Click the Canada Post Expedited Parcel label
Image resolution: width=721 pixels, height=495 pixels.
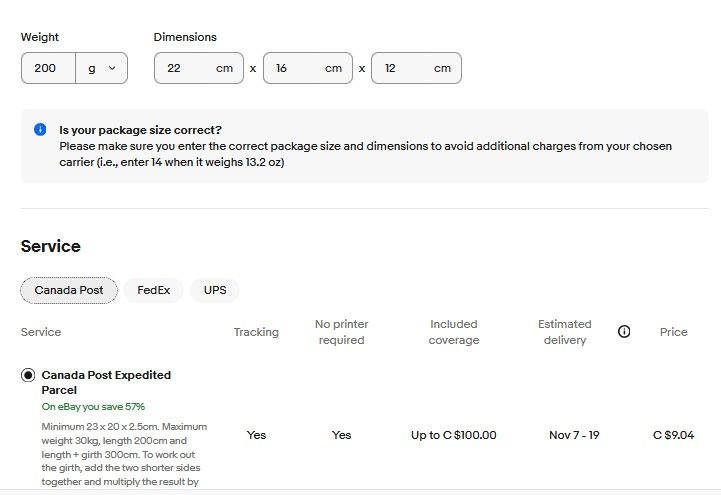106,382
